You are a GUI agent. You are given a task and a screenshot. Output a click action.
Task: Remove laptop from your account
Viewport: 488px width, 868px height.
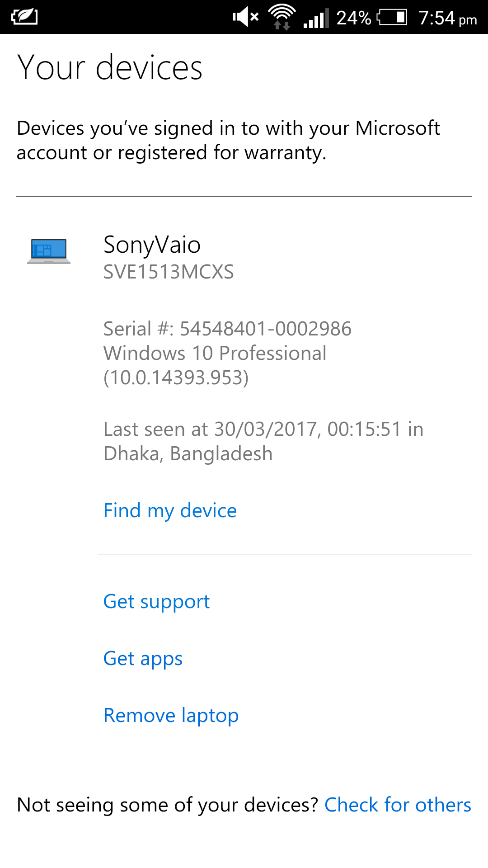pos(171,715)
